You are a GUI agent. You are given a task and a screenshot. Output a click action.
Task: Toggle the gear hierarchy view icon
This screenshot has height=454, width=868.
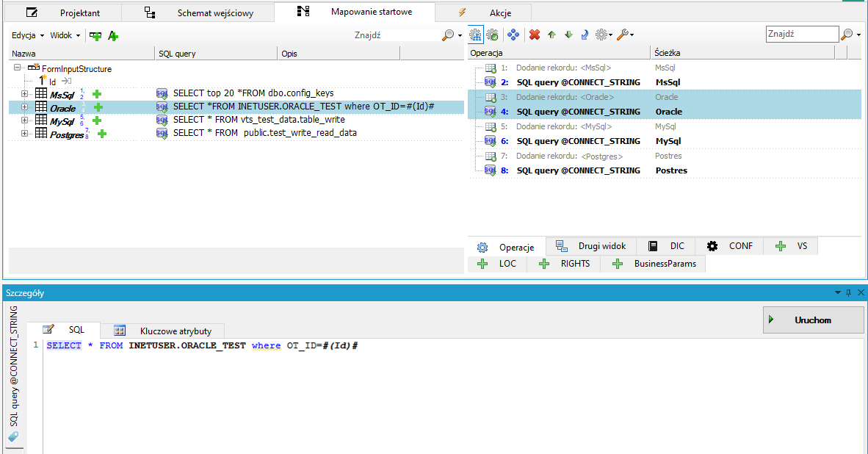coord(476,35)
